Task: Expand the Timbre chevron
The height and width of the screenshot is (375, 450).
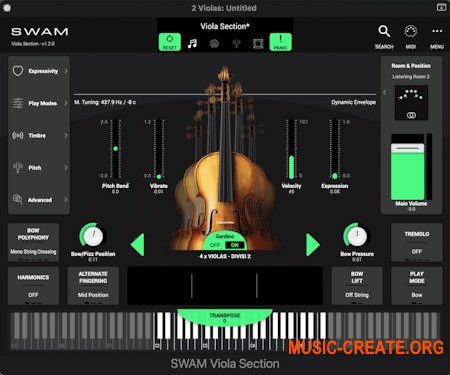Action: pos(66,135)
